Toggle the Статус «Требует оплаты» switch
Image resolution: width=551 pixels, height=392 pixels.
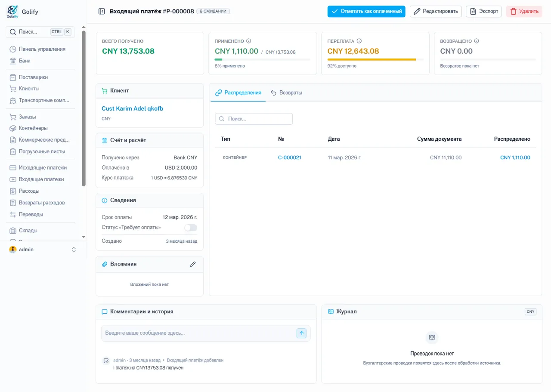191,228
